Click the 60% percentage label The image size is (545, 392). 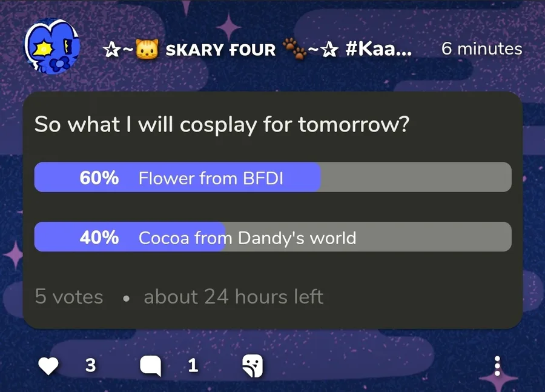99,178
